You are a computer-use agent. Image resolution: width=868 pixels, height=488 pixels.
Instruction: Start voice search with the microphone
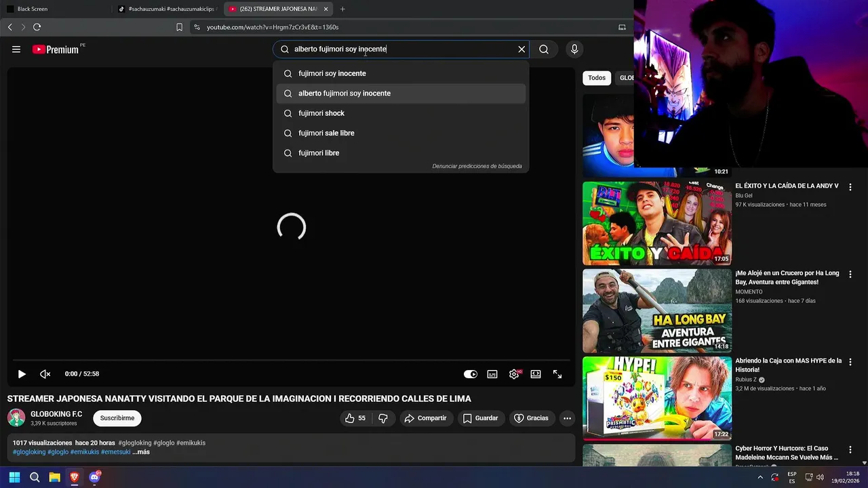(x=574, y=49)
